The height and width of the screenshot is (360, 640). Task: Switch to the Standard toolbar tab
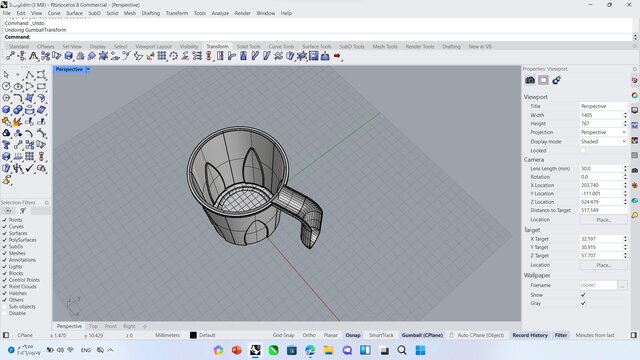[19, 47]
